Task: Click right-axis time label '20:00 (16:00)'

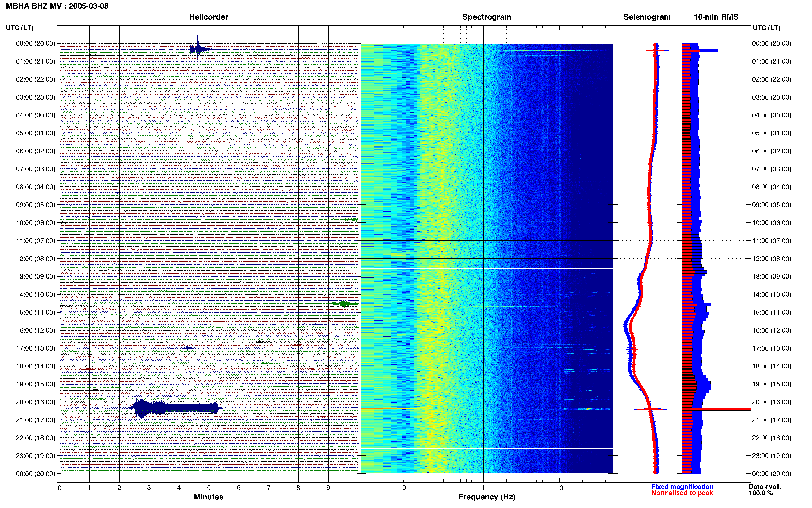Action: pyautogui.click(x=772, y=402)
